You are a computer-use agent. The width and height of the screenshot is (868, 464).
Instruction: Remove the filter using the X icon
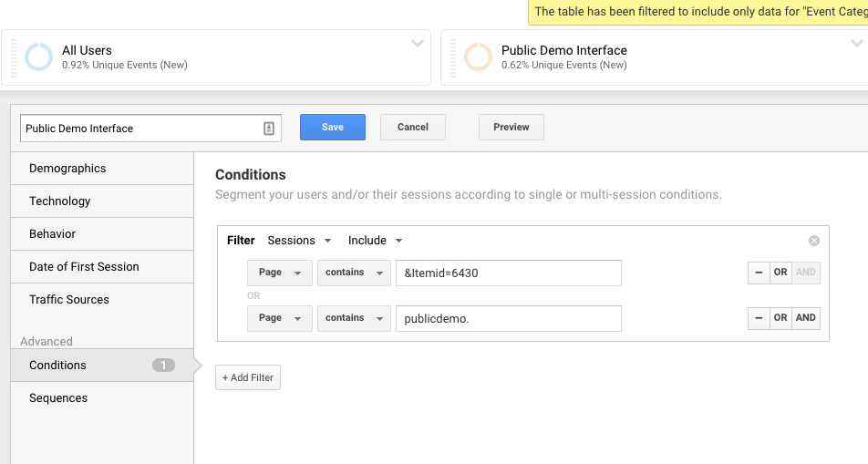[x=813, y=241]
